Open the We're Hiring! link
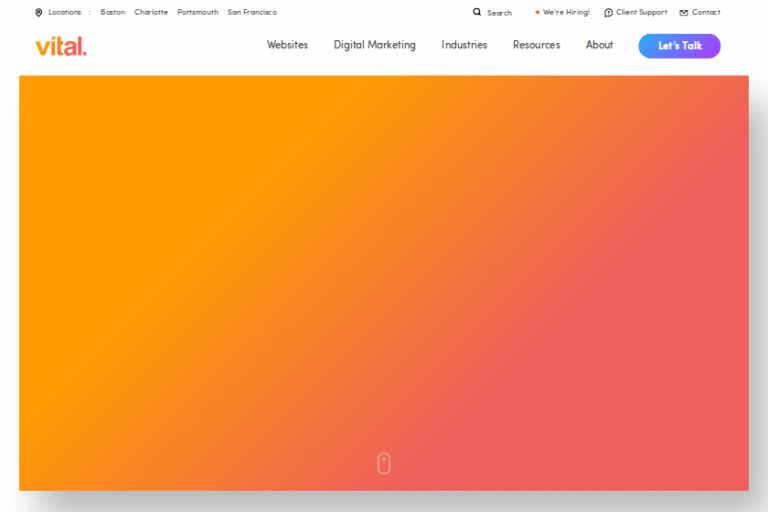Image resolution: width=768 pixels, height=512 pixels. pos(566,13)
